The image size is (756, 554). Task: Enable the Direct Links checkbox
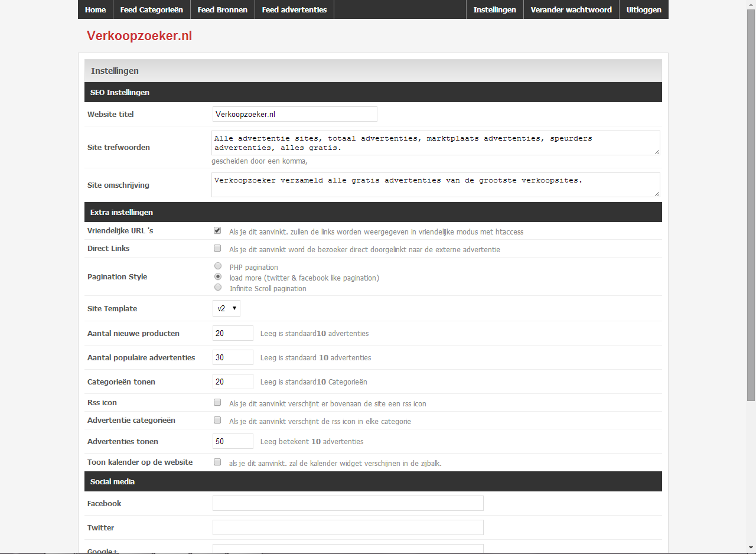click(x=217, y=249)
